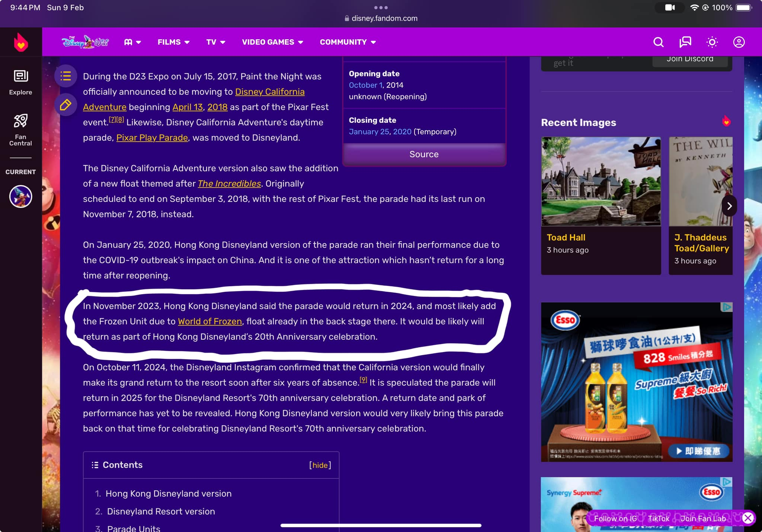The height and width of the screenshot is (532, 762).
Task: Expand the FILMS dropdown menu
Action: pos(173,42)
